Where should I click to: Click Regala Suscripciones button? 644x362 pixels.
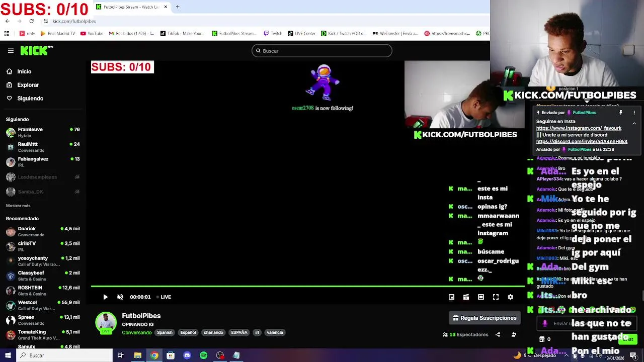(485, 318)
